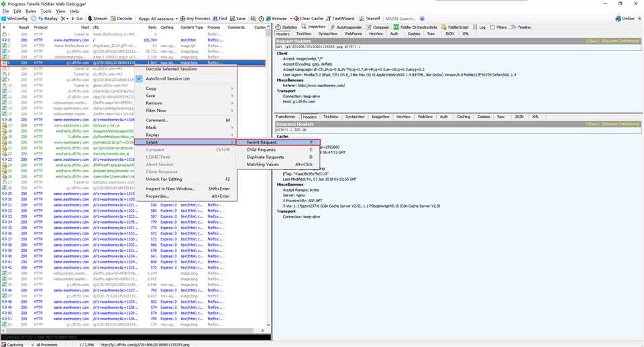Click the MSDN Search input field
Viewport: 644px width, 347px height.
coord(400,19)
